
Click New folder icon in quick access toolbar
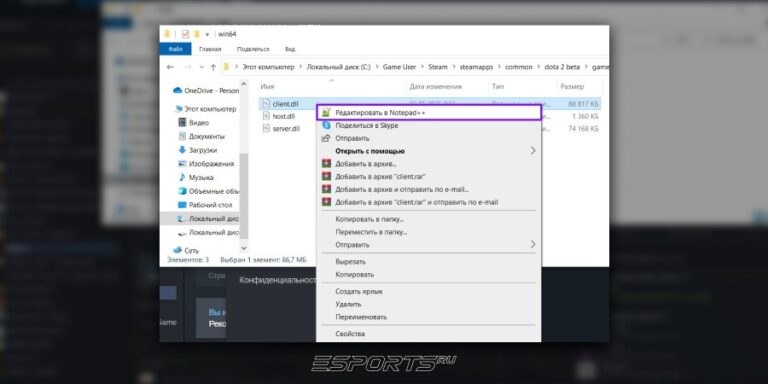(197, 34)
